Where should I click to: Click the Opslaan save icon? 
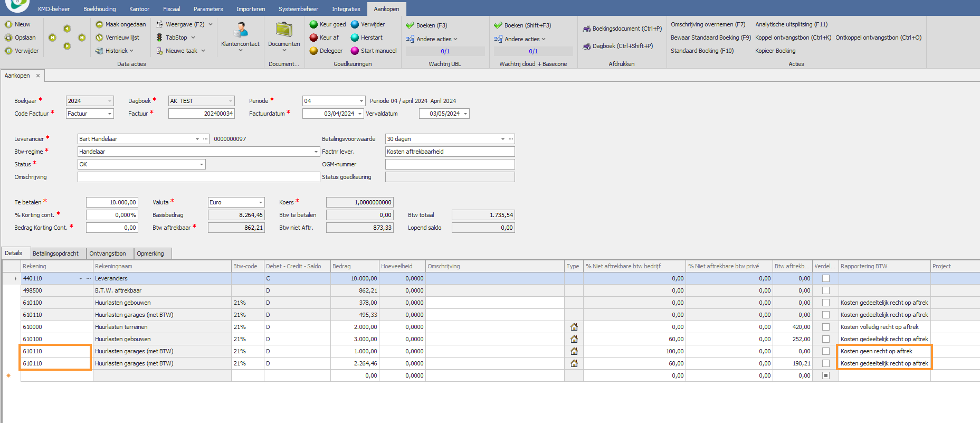point(8,37)
